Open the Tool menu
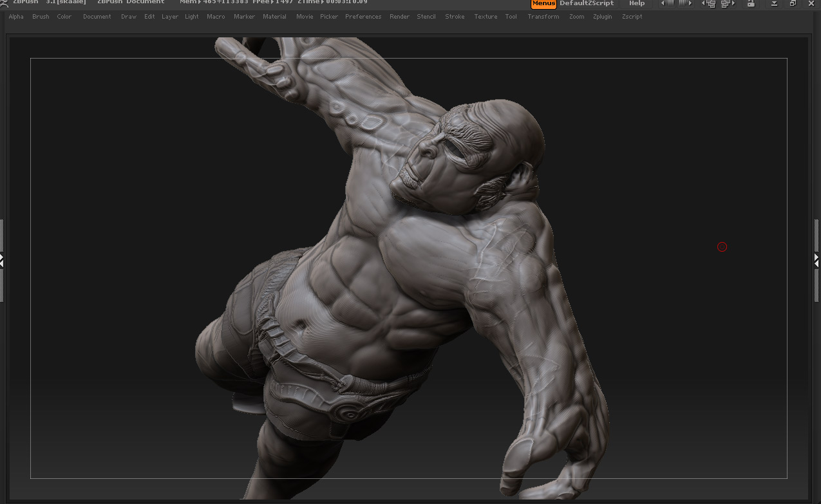 pyautogui.click(x=511, y=17)
